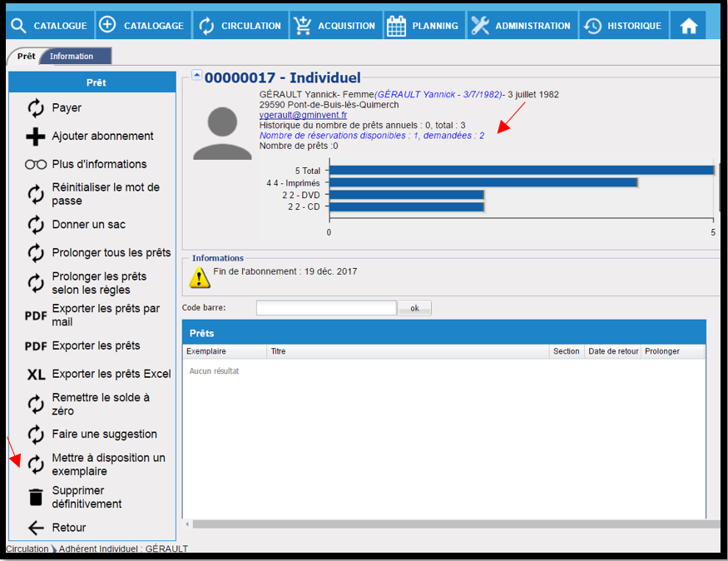Click the glasses icon for Plus d'informations
The image size is (728, 561).
point(36,165)
